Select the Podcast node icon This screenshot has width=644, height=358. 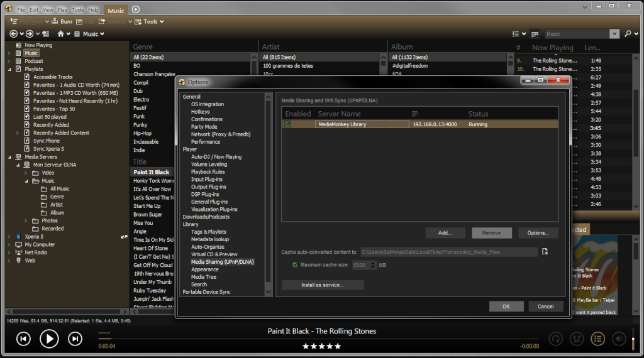(18, 61)
